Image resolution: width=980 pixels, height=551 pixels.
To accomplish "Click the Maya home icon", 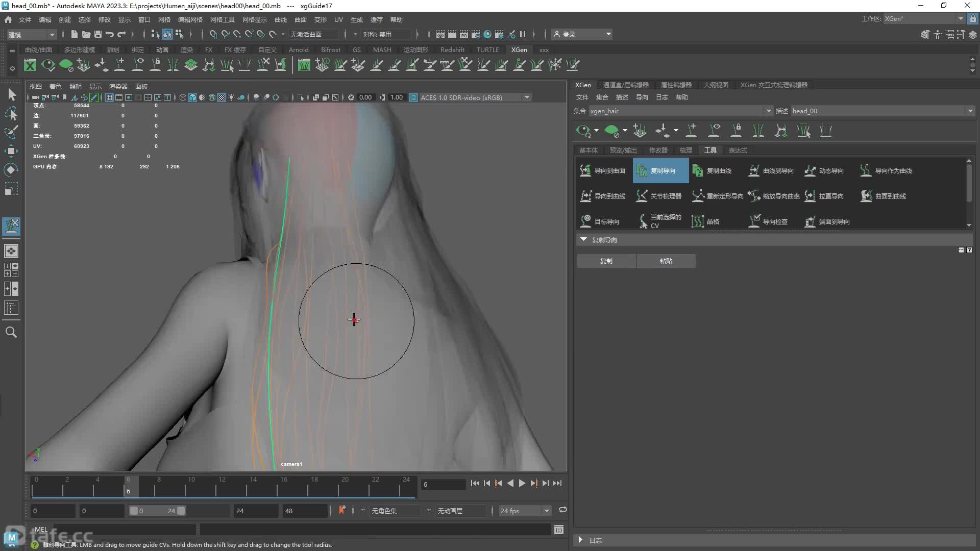I will click(x=8, y=19).
